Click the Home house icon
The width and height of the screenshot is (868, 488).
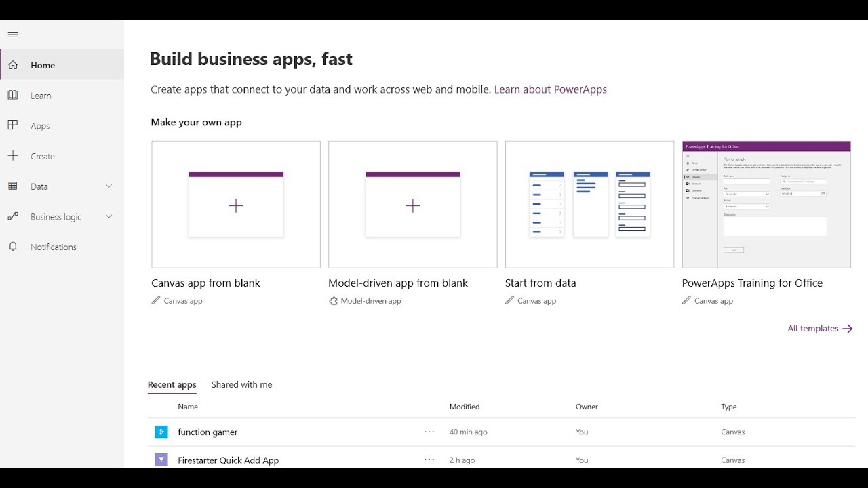click(13, 65)
